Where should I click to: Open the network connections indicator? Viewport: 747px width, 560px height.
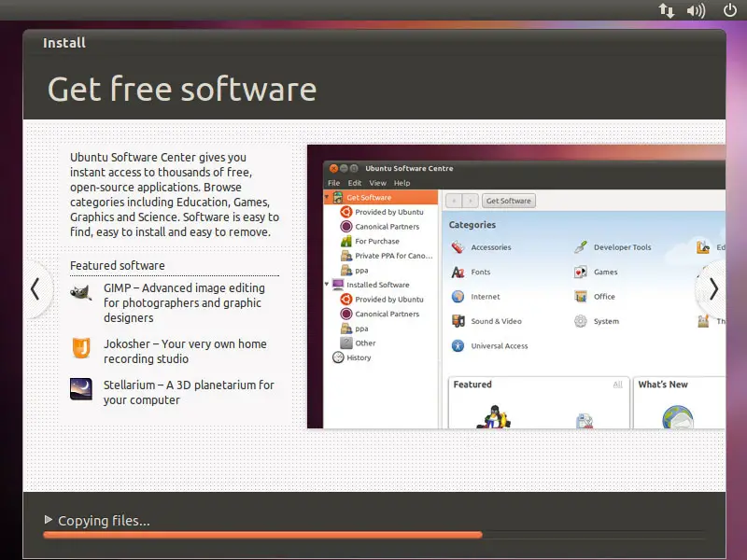click(x=667, y=10)
